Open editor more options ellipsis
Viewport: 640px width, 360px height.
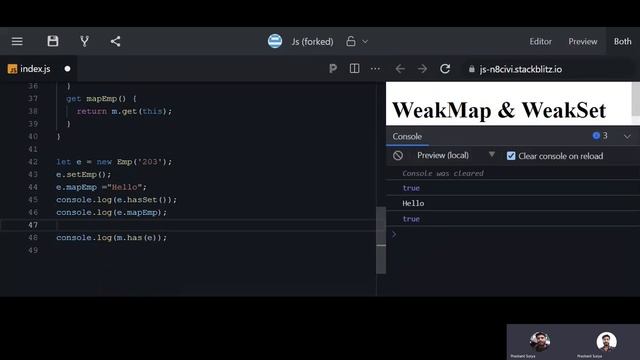point(375,69)
